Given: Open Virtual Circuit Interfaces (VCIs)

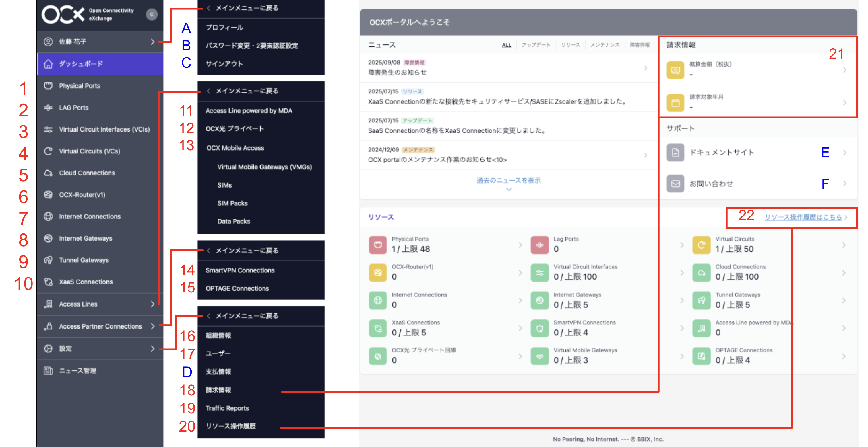Looking at the screenshot, I should (104, 129).
